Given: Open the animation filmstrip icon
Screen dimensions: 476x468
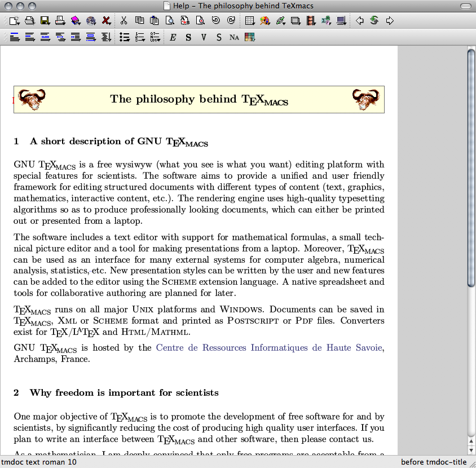Looking at the screenshot, I should [311, 21].
